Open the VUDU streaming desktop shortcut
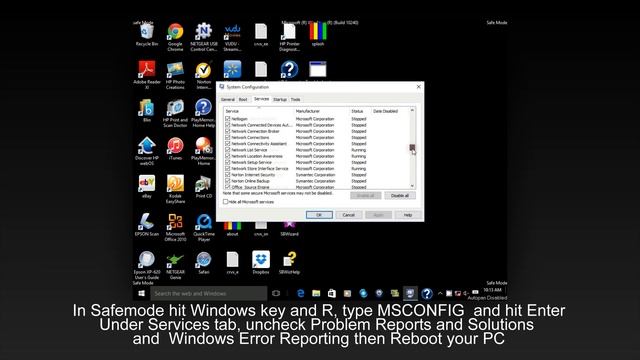Screen dimensions: 640x360 click(x=232, y=37)
